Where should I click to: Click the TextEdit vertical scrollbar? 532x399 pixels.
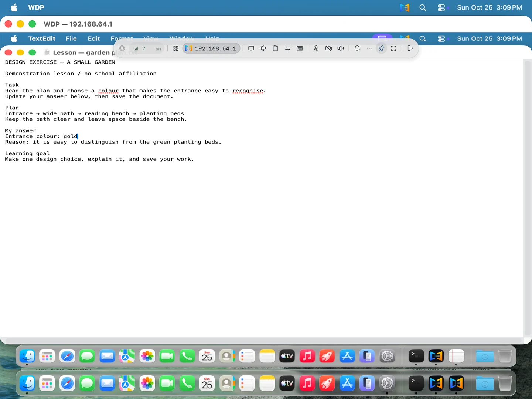click(x=528, y=198)
